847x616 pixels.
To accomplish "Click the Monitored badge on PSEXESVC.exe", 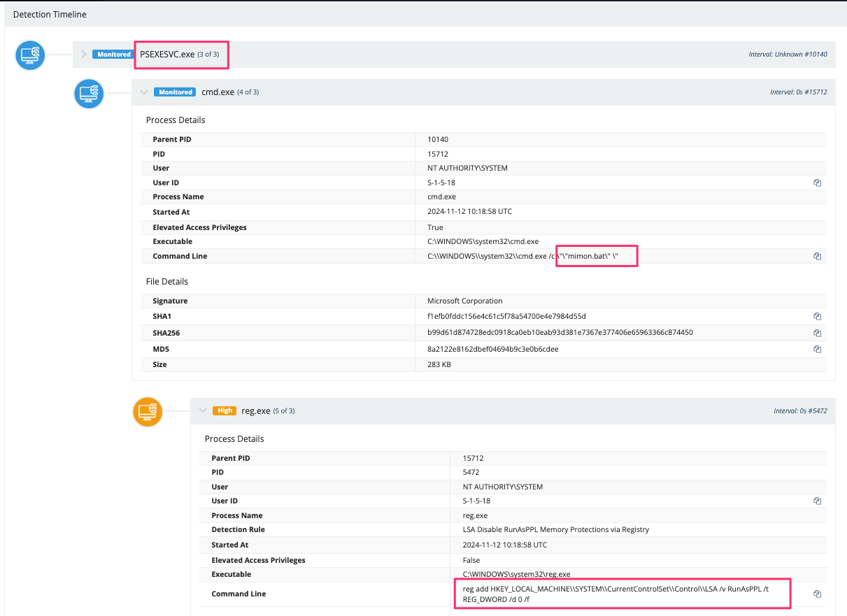I will click(x=114, y=55).
